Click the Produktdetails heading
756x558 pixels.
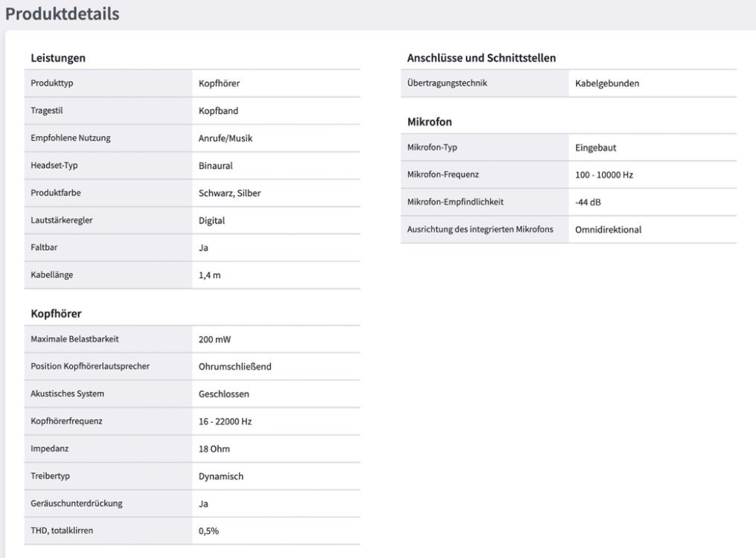(63, 13)
